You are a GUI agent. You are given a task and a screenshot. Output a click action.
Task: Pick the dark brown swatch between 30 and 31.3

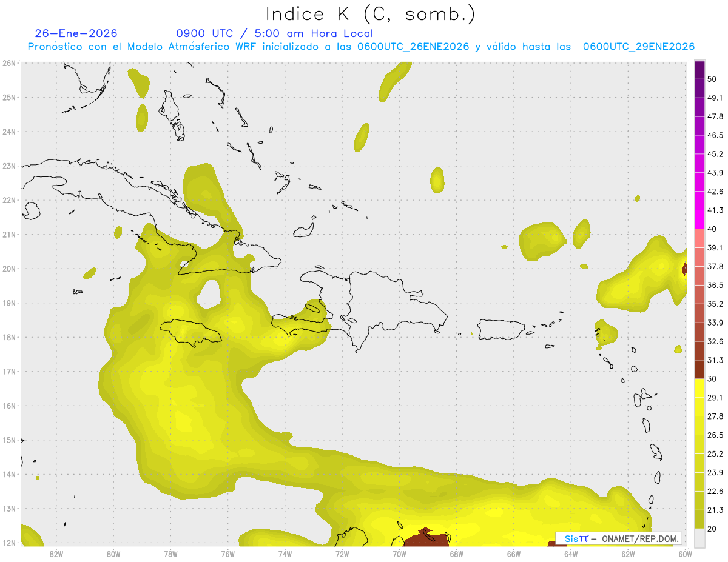pos(699,370)
